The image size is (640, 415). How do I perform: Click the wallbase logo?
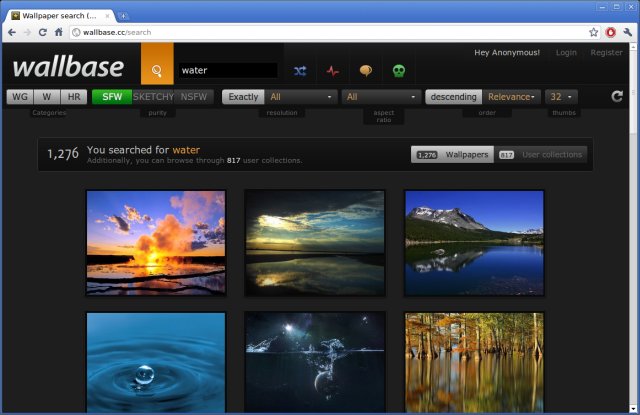68,67
